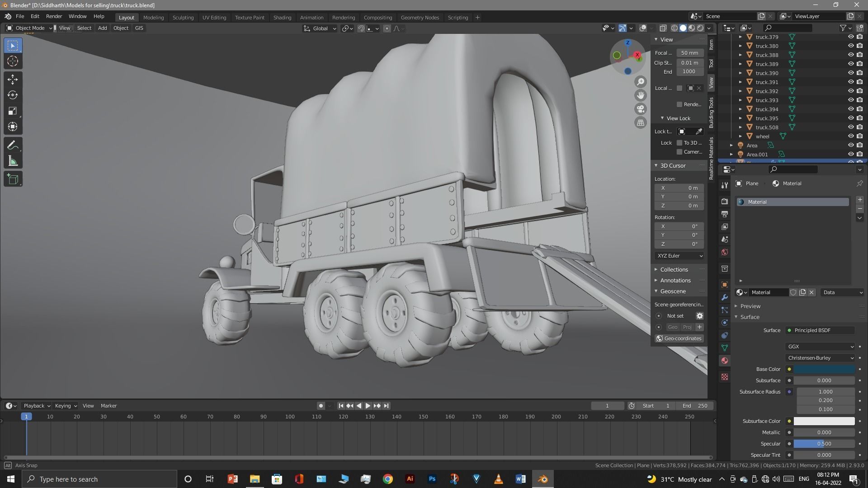Toggle camera view gizmo icon
The height and width of the screenshot is (488, 868).
click(641, 109)
